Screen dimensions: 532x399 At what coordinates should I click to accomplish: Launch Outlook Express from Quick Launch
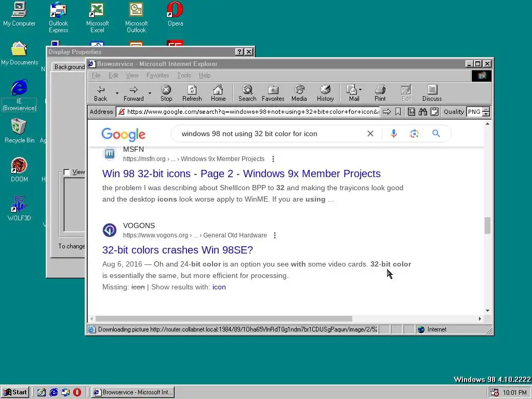click(x=65, y=392)
